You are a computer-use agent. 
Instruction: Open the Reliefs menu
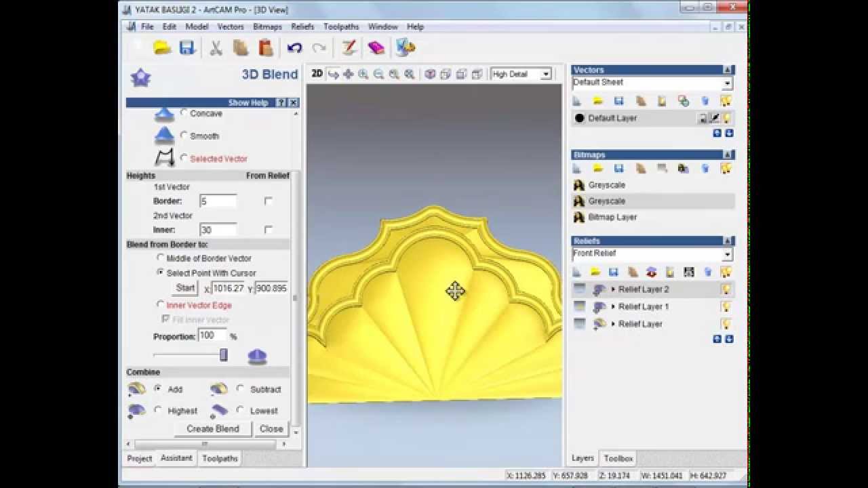(x=302, y=27)
